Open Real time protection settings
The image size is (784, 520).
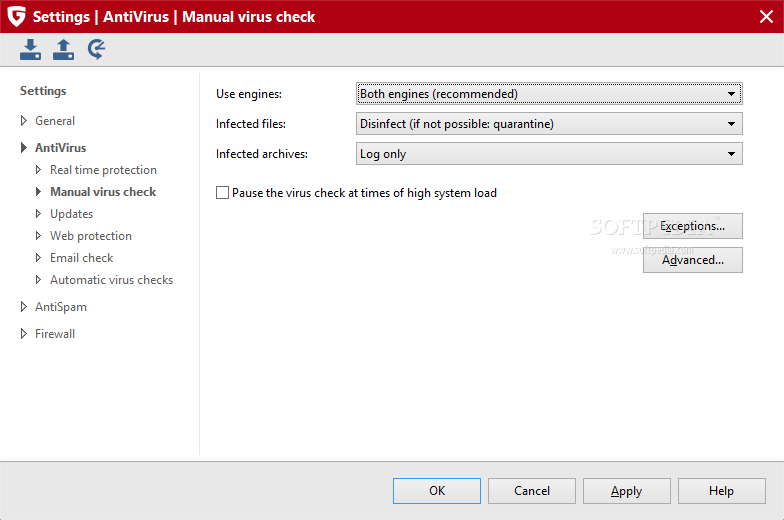(104, 170)
